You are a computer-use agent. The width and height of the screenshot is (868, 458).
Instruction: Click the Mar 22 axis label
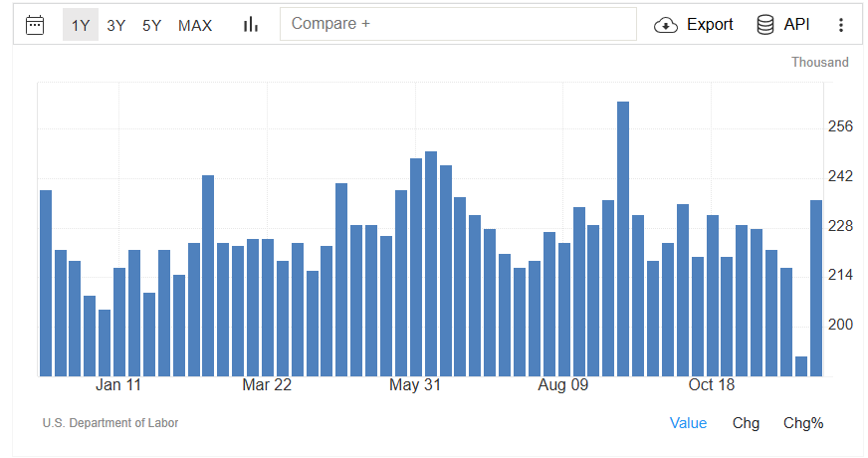[x=267, y=385]
